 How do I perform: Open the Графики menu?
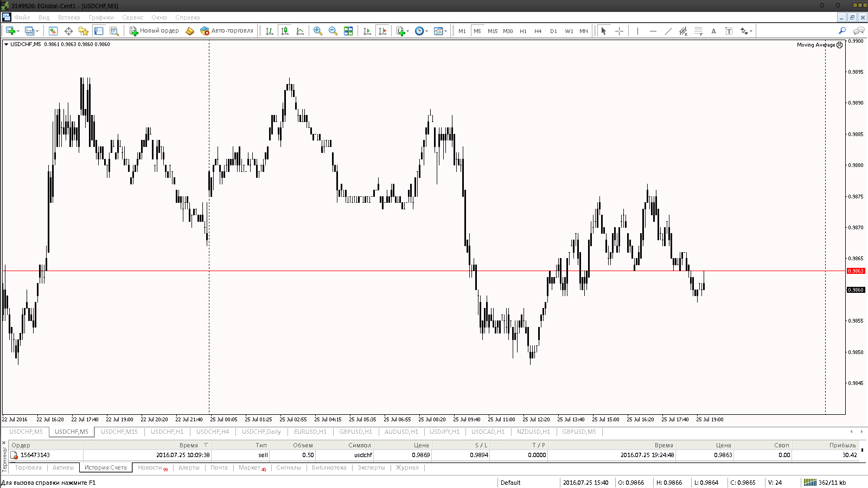pos(101,17)
